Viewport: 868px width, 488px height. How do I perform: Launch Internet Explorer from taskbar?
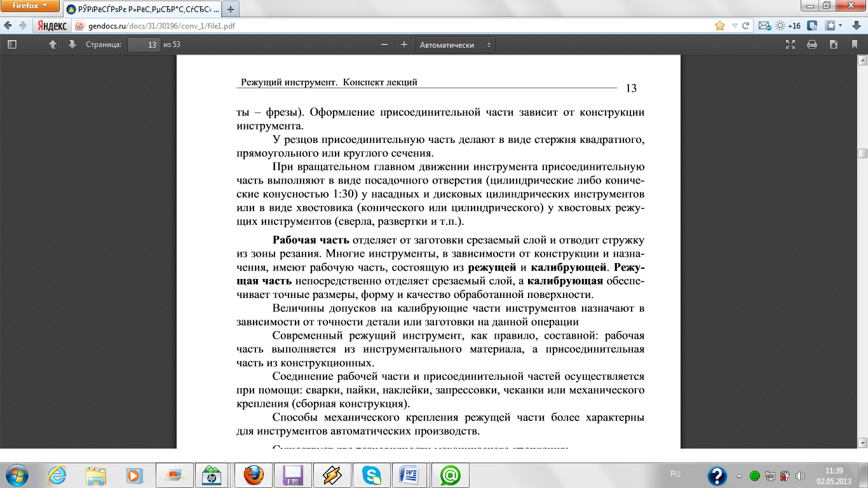(58, 475)
